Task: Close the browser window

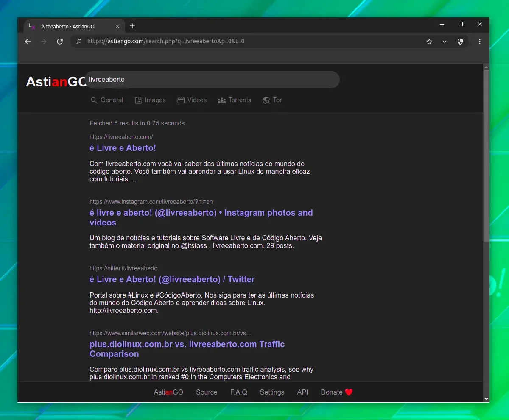Action: click(x=480, y=25)
